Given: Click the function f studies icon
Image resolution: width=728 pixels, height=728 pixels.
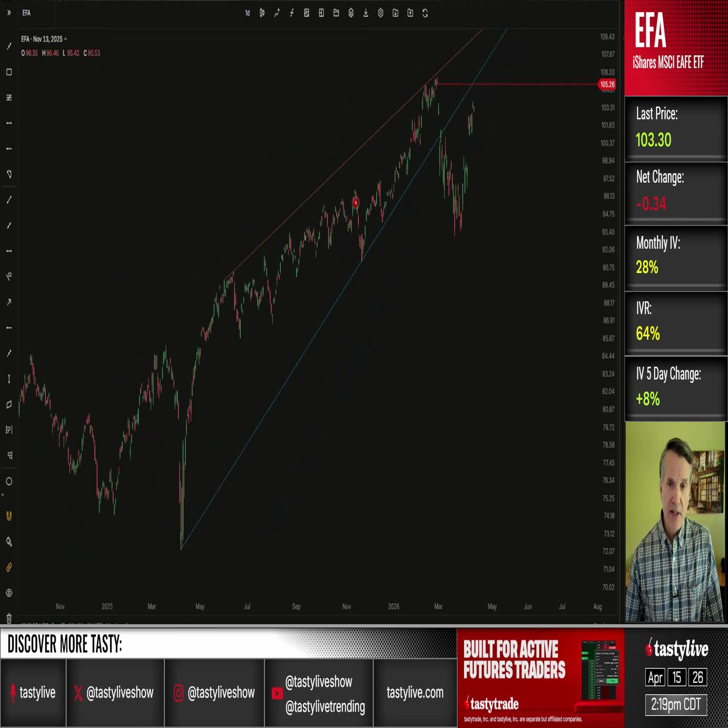Looking at the screenshot, I should click(x=292, y=13).
